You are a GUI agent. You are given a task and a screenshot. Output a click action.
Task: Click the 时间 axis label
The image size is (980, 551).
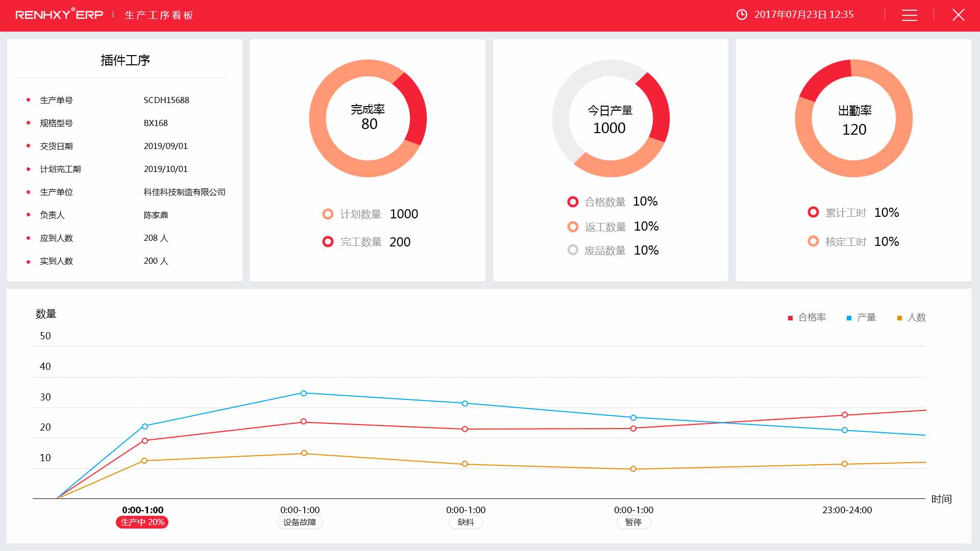(x=942, y=499)
